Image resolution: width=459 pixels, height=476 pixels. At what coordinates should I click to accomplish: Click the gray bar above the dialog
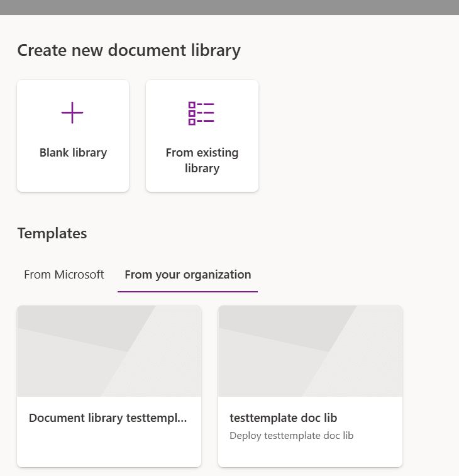point(229,7)
